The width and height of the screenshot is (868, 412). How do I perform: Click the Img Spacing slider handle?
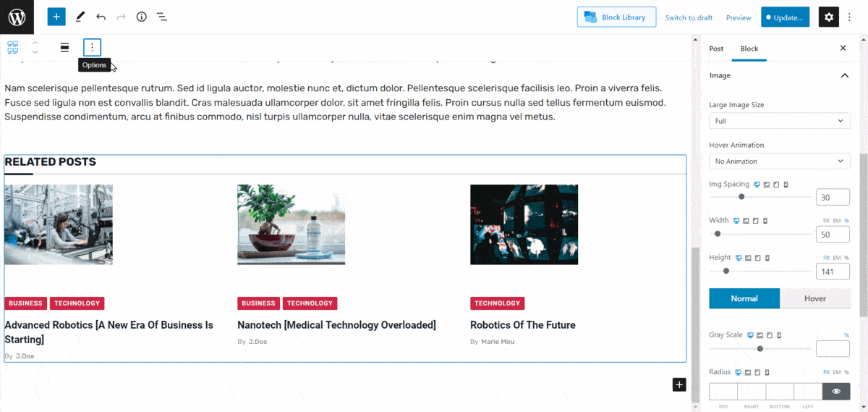pos(741,197)
